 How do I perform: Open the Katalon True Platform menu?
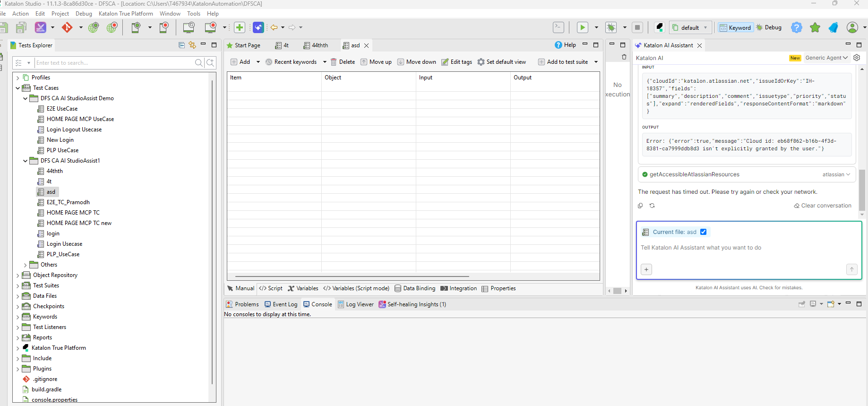(x=126, y=14)
